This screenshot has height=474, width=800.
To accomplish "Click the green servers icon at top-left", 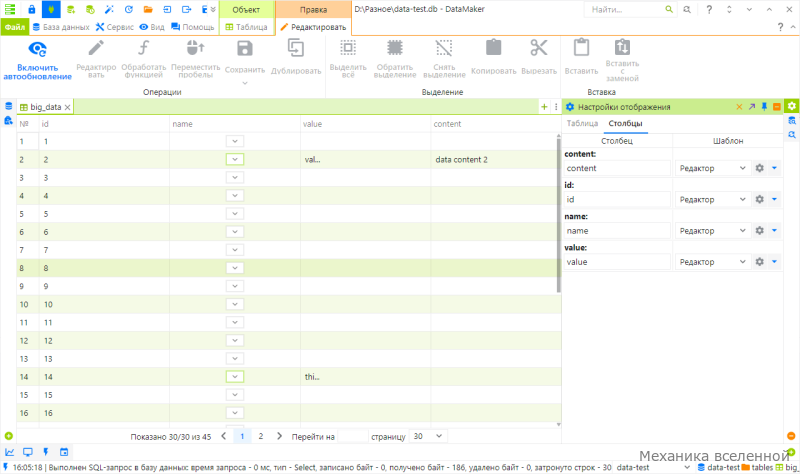I will pyautogui.click(x=10, y=9).
